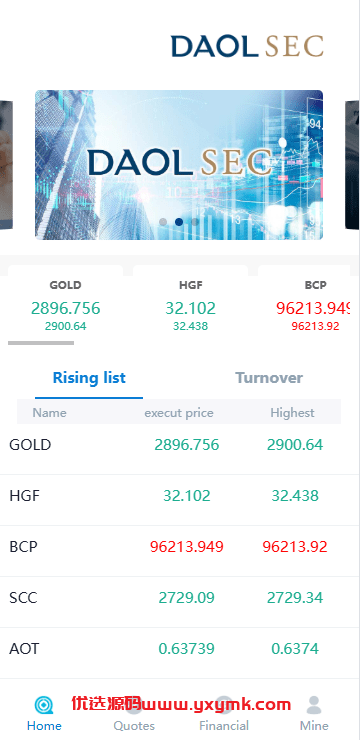Image resolution: width=360 pixels, height=740 pixels.
Task: Click highest value 0.6374 for AOT
Action: 295,648
